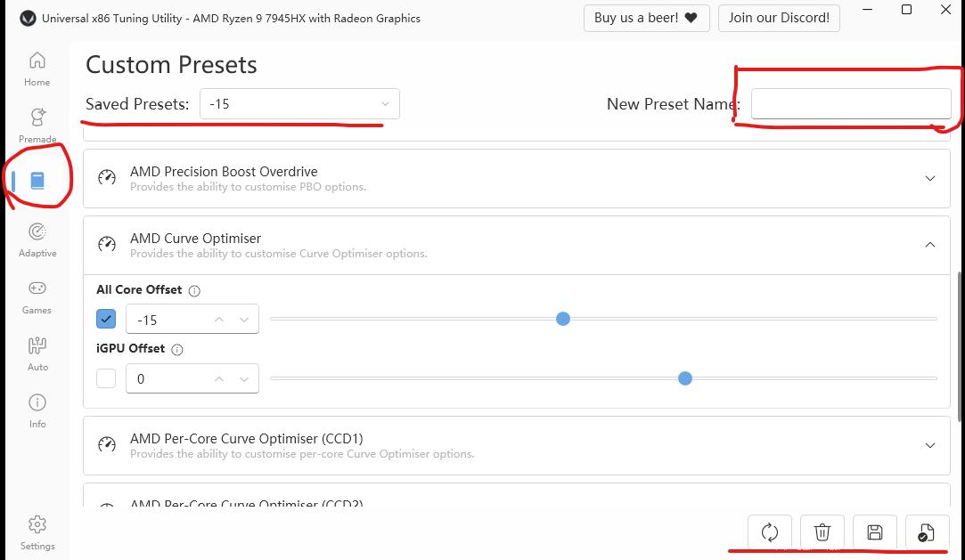Click the AMD Curve Optimiser gauge icon

[x=107, y=244]
